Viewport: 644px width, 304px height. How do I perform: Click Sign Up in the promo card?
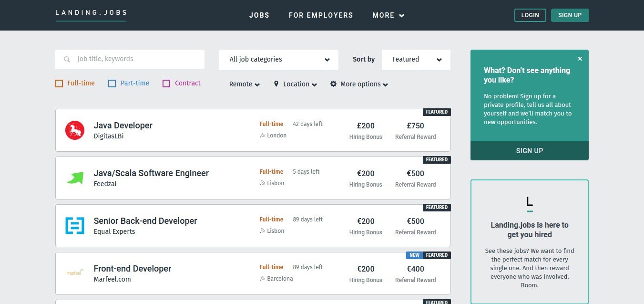(x=530, y=151)
